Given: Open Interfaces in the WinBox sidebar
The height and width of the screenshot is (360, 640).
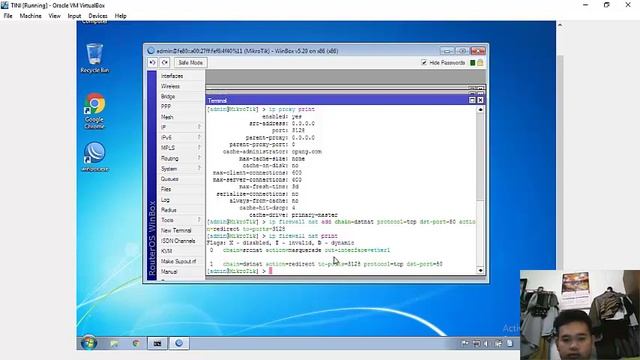Looking at the screenshot, I should pos(172,76).
